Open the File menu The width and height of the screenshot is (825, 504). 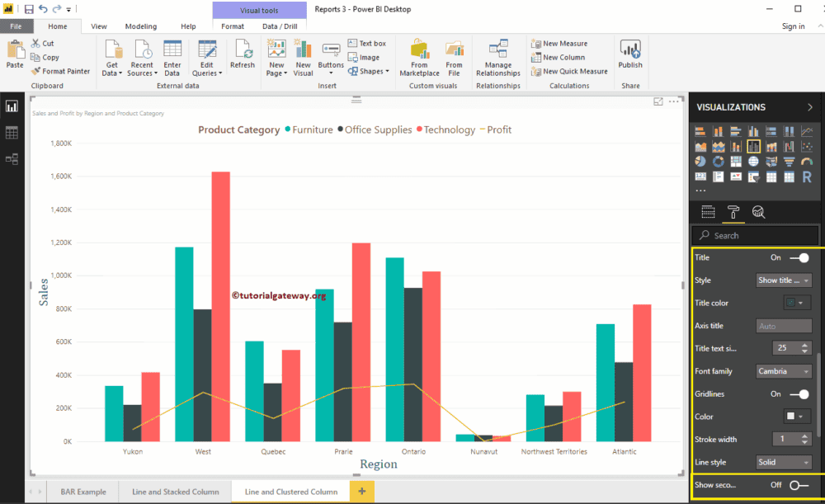pos(16,26)
